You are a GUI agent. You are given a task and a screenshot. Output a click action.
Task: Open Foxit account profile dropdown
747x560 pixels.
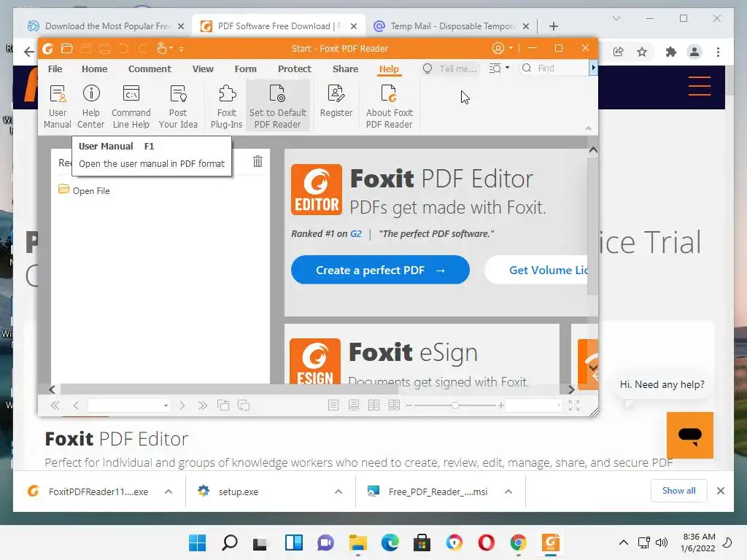tap(502, 48)
